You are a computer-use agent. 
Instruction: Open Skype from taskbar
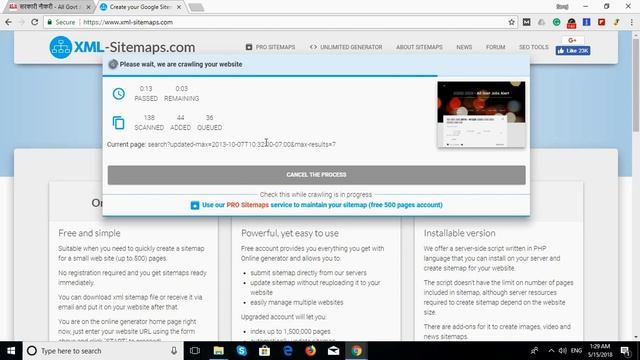pyautogui.click(x=242, y=351)
